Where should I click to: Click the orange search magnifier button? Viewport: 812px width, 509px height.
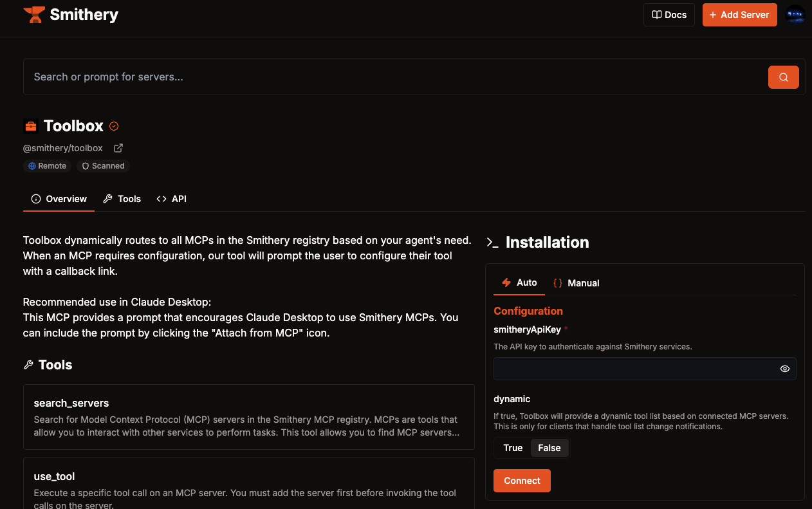(x=783, y=77)
